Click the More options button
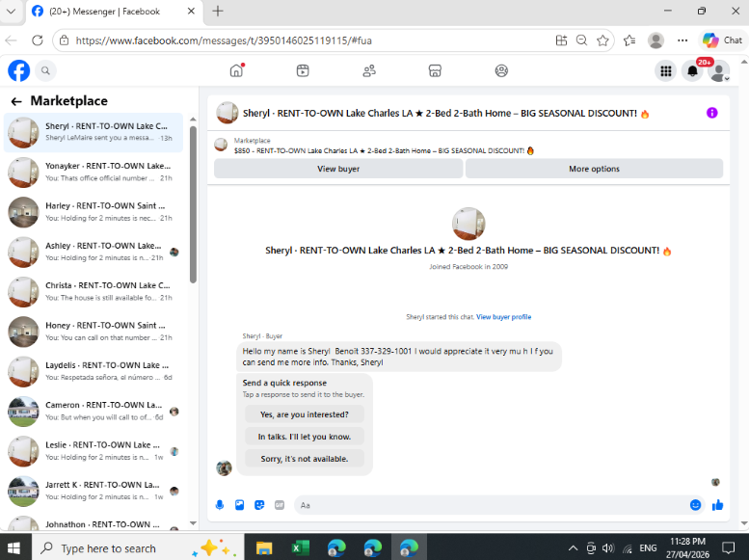 pos(594,169)
